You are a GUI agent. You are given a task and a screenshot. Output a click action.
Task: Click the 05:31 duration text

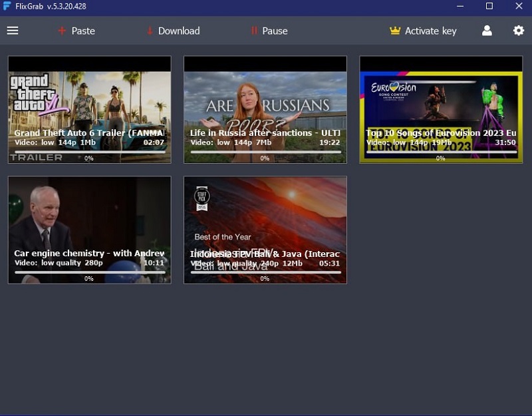click(x=329, y=264)
